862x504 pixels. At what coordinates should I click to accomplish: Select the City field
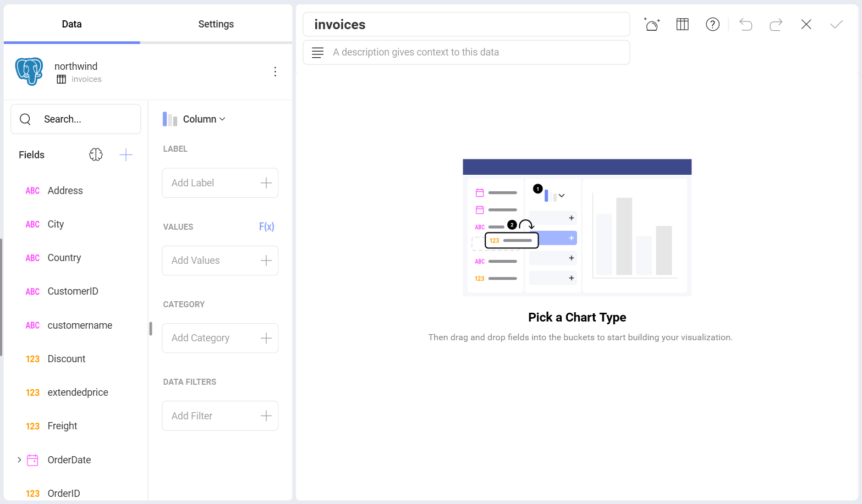(x=56, y=224)
